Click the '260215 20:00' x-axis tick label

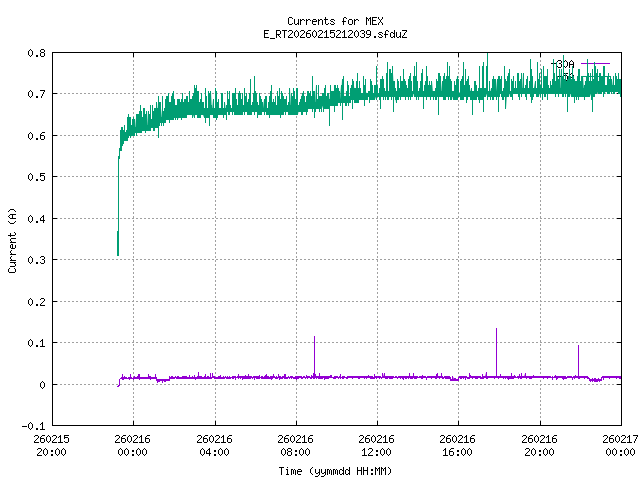[51, 444]
